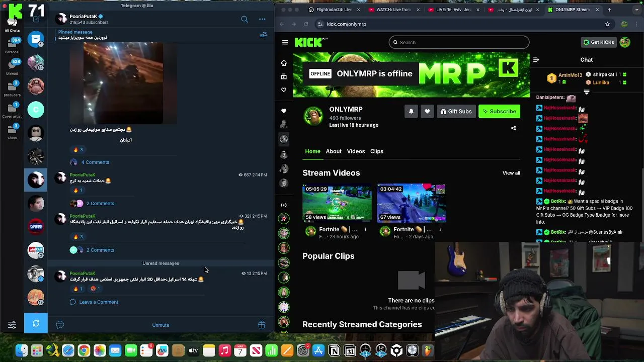
Task: Toggle follow heart for ONLYMRP
Action: point(427,112)
